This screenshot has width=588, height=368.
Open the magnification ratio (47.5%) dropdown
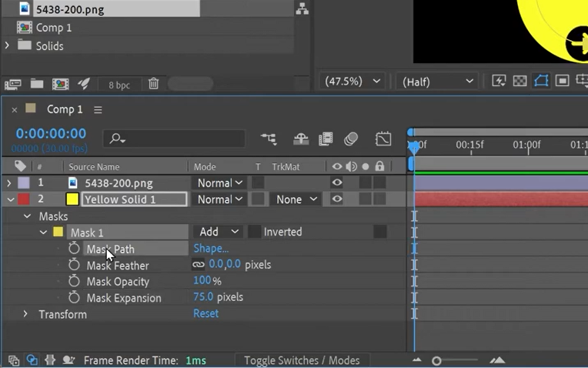352,82
